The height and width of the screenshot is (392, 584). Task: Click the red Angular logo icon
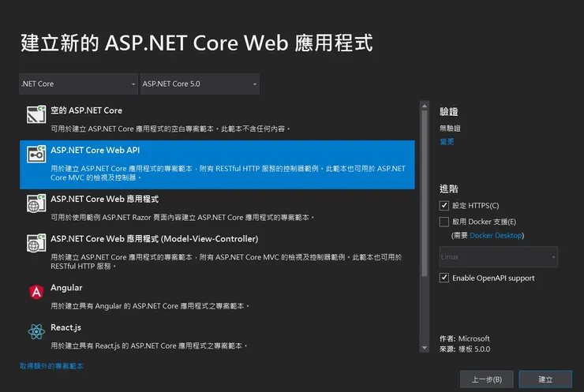pos(36,292)
